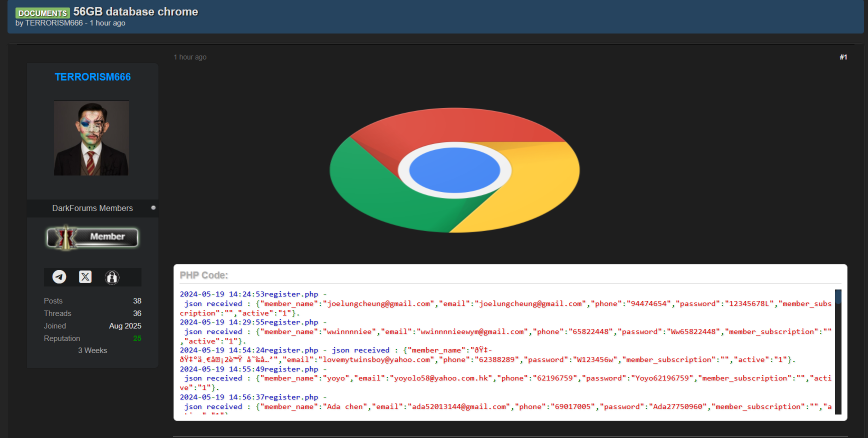
Task: Click the thread title '56GB database chrome'
Action: pos(135,11)
